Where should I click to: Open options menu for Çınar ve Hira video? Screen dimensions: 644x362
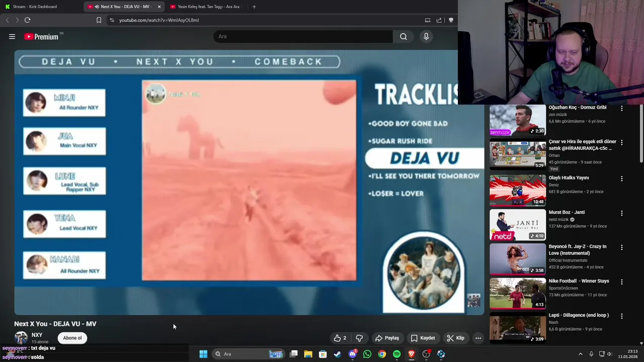tap(622, 142)
